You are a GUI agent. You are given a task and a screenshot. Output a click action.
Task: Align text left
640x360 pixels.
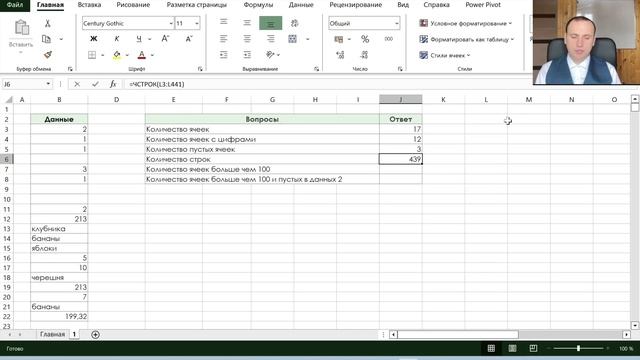click(223, 39)
